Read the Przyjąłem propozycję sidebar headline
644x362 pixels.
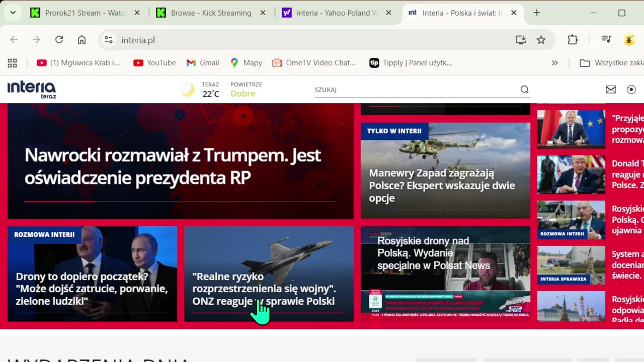click(x=628, y=129)
